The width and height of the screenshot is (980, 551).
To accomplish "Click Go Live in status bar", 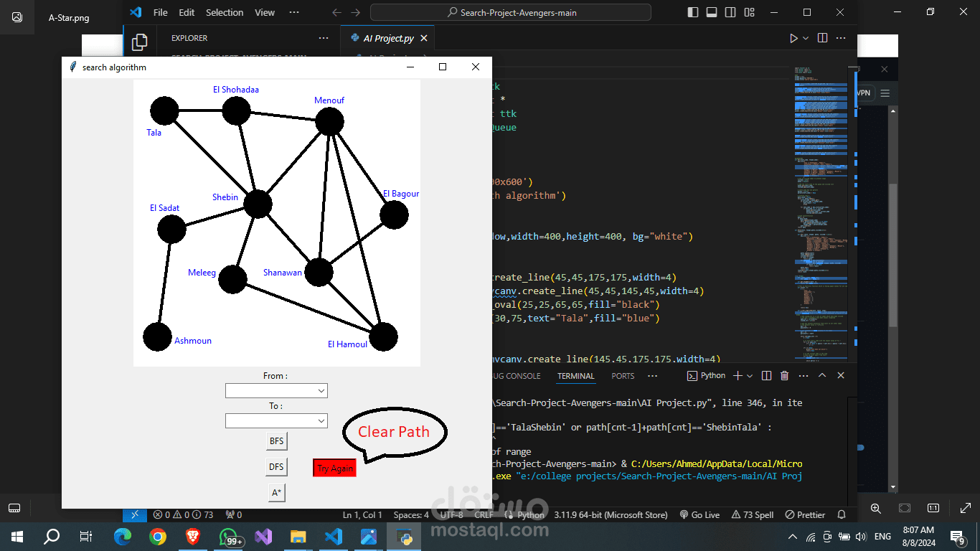I will 699,514.
